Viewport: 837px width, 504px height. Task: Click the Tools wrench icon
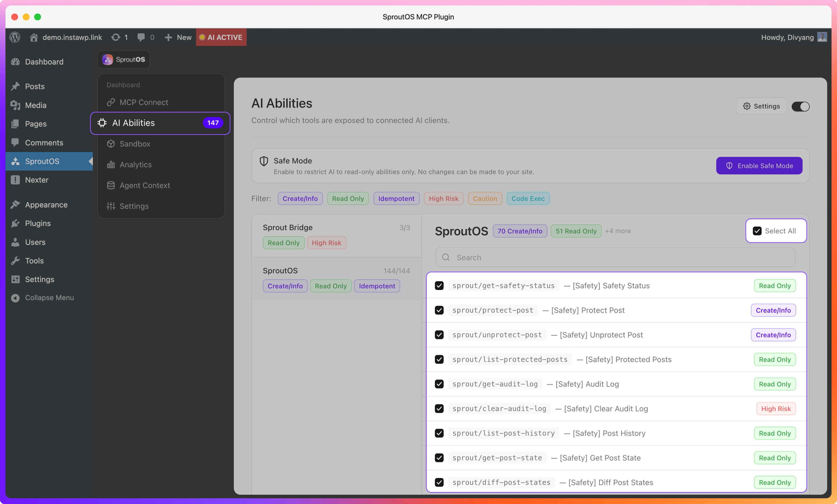click(15, 261)
